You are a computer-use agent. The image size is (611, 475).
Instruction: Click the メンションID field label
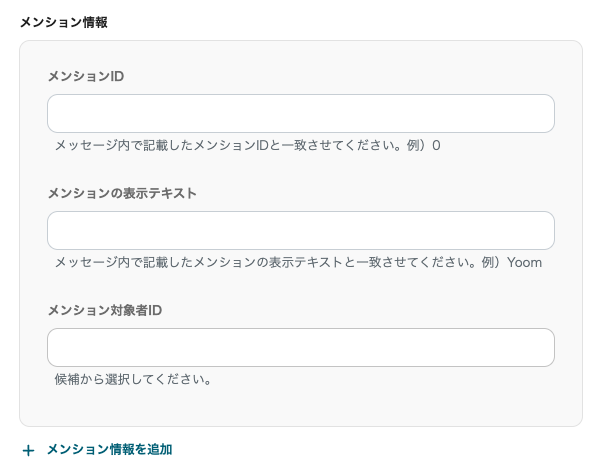pyautogui.click(x=85, y=76)
